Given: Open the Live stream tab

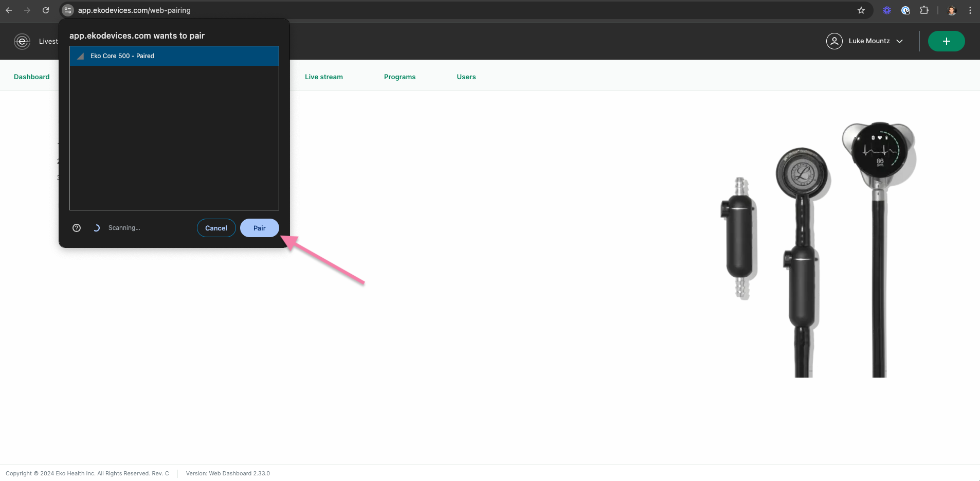Looking at the screenshot, I should click(x=324, y=77).
